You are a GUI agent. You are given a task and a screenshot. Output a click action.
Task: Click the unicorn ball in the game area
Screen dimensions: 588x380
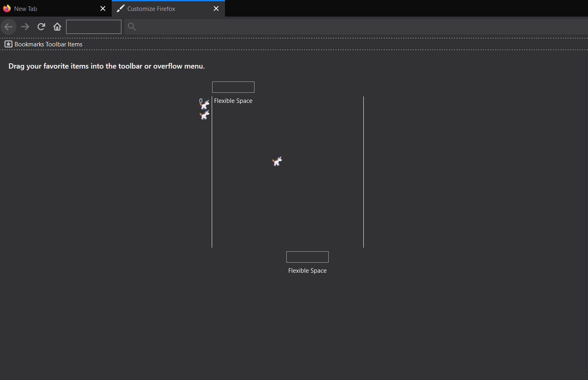click(277, 161)
